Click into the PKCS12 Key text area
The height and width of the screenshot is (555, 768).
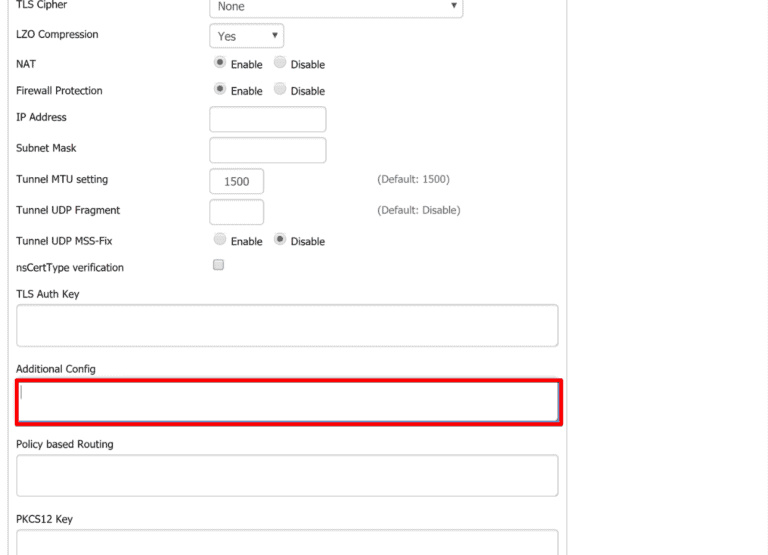point(287,542)
